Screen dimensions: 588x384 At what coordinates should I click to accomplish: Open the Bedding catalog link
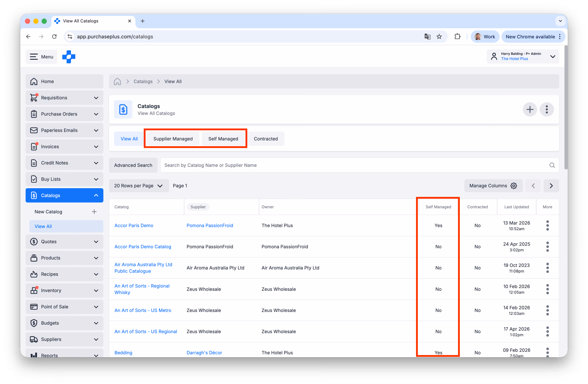pyautogui.click(x=123, y=353)
